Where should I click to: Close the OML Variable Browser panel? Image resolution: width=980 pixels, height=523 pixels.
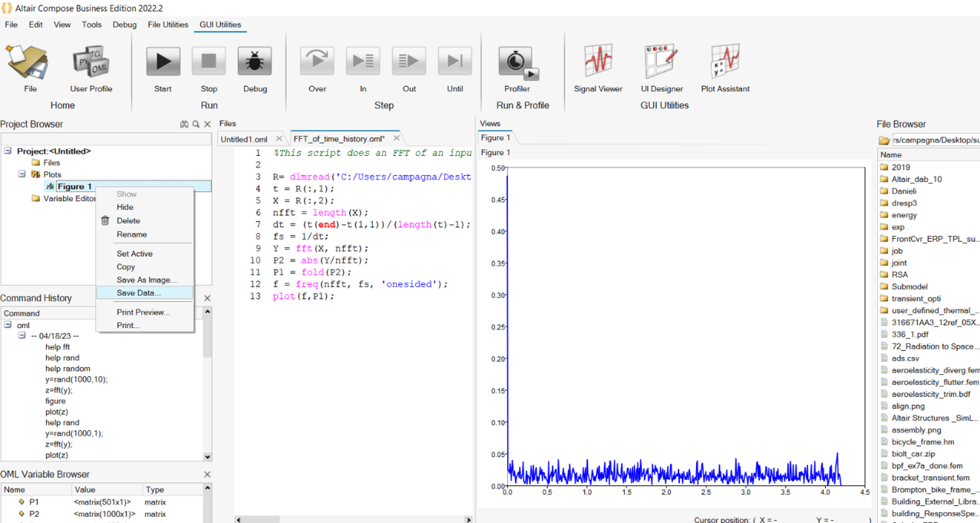pos(207,475)
